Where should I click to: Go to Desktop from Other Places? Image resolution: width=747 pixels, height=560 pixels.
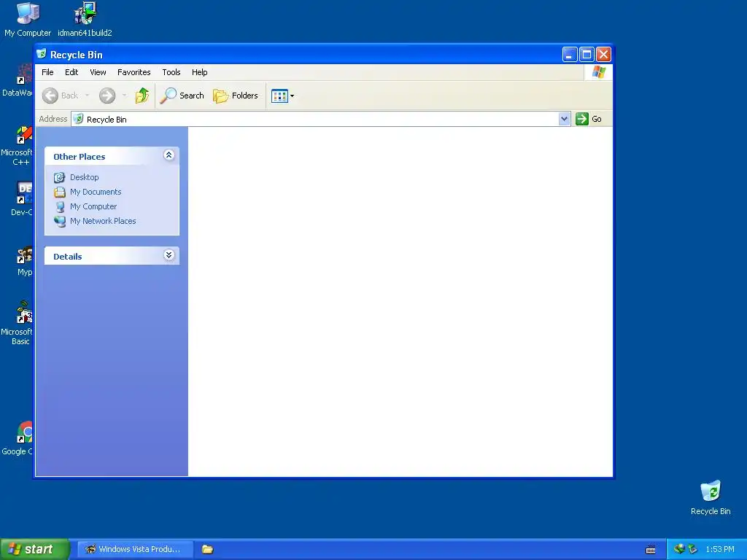point(85,177)
